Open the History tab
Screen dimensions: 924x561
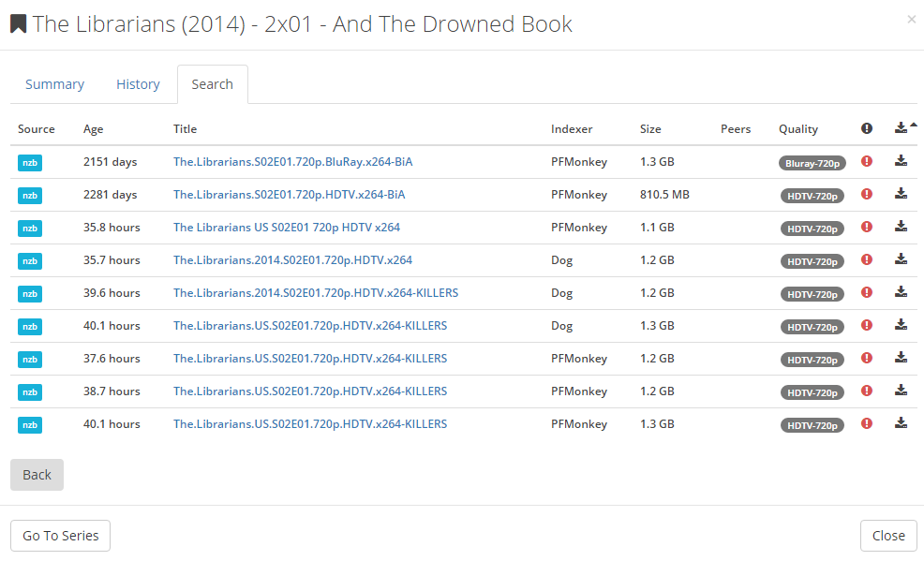(x=138, y=84)
